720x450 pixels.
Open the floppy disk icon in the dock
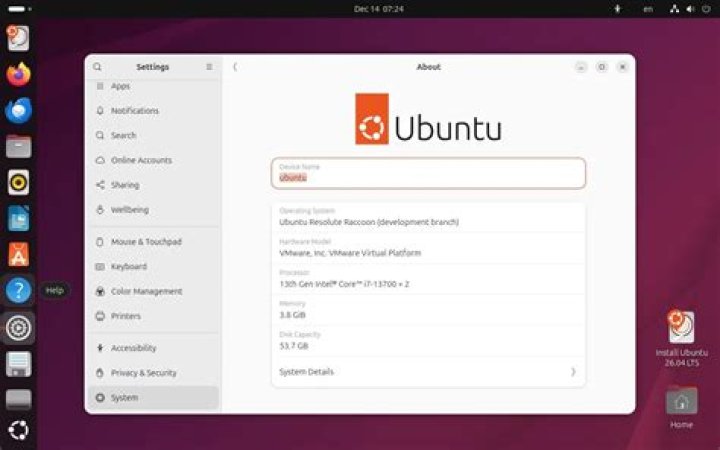pyautogui.click(x=18, y=364)
